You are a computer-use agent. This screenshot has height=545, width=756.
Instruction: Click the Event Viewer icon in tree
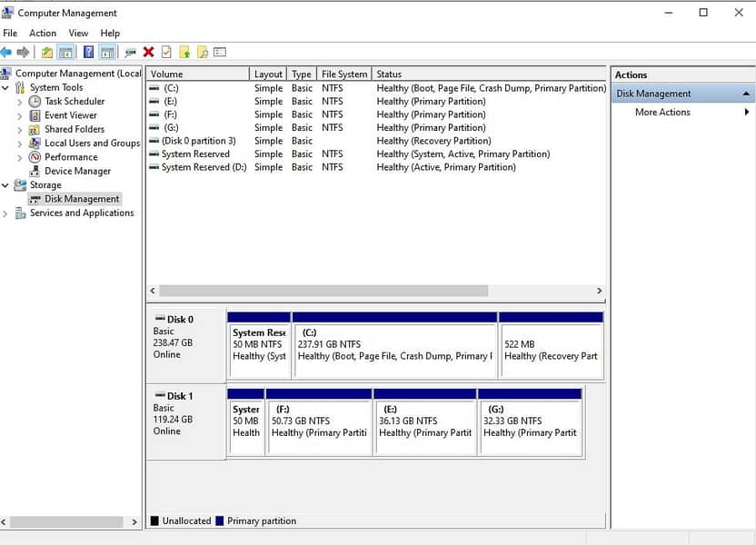tap(35, 115)
